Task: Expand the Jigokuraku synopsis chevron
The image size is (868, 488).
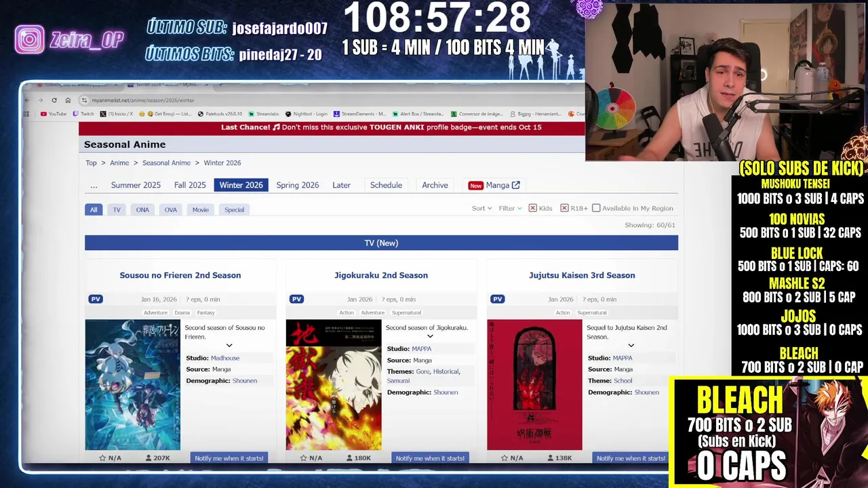Action: [430, 336]
